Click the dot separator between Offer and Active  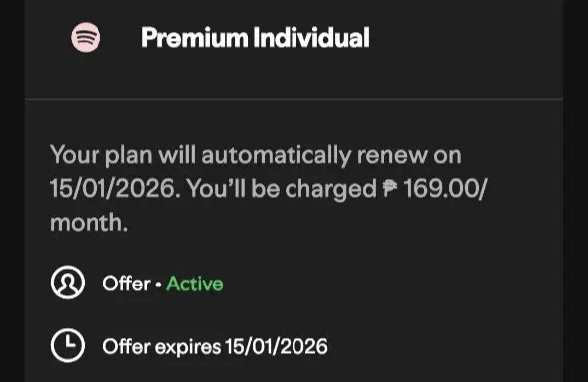tap(158, 285)
